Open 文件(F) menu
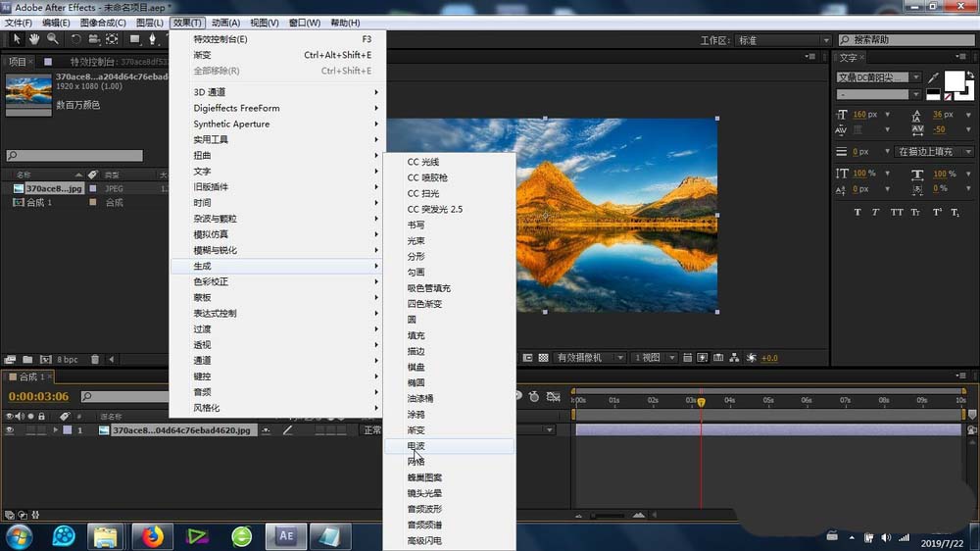The height and width of the screenshot is (551, 980). [x=18, y=23]
